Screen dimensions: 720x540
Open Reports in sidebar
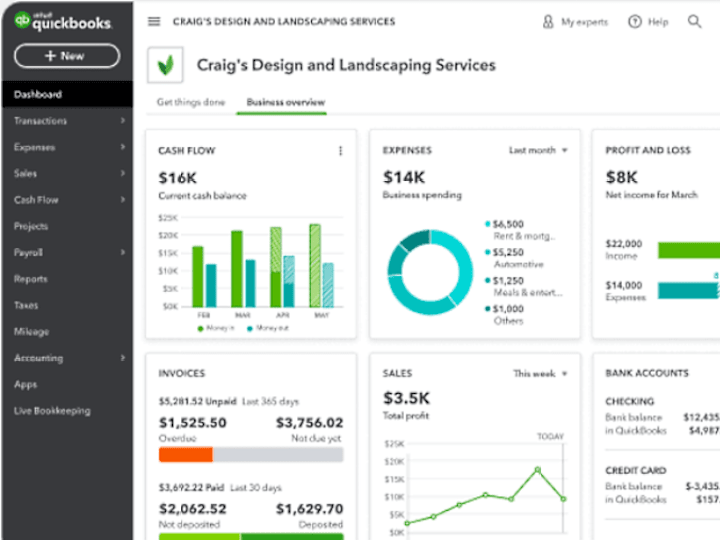pos(30,279)
